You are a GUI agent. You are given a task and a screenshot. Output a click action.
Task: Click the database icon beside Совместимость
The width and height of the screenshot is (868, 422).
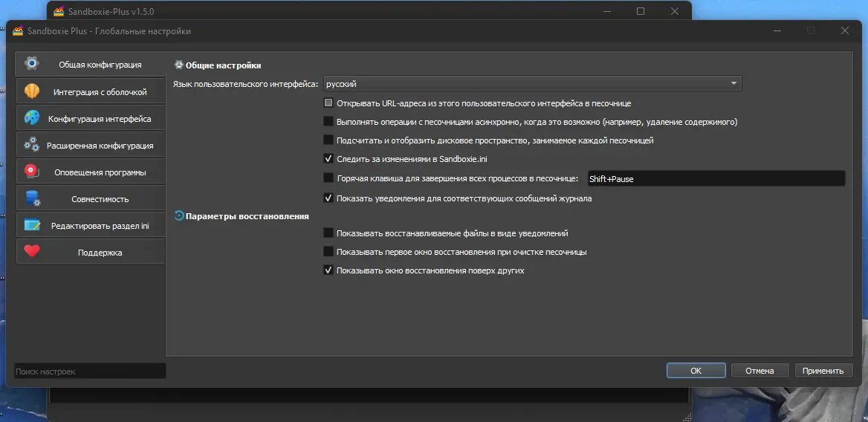(x=32, y=198)
